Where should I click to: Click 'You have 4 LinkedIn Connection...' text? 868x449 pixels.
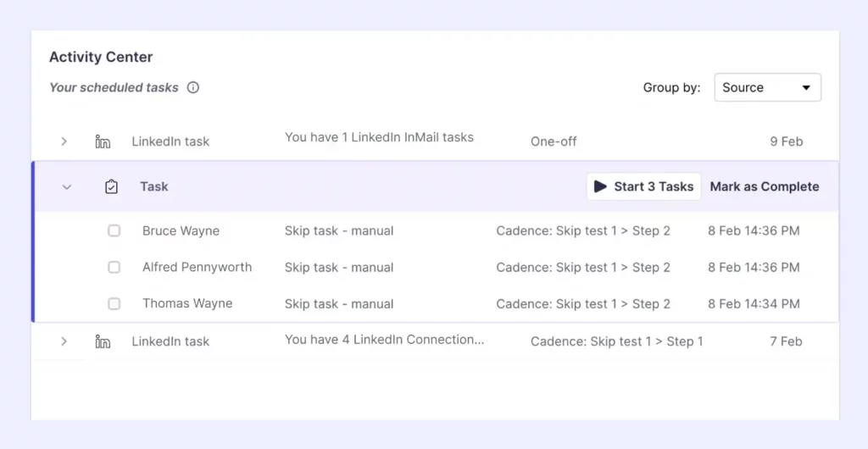(384, 340)
